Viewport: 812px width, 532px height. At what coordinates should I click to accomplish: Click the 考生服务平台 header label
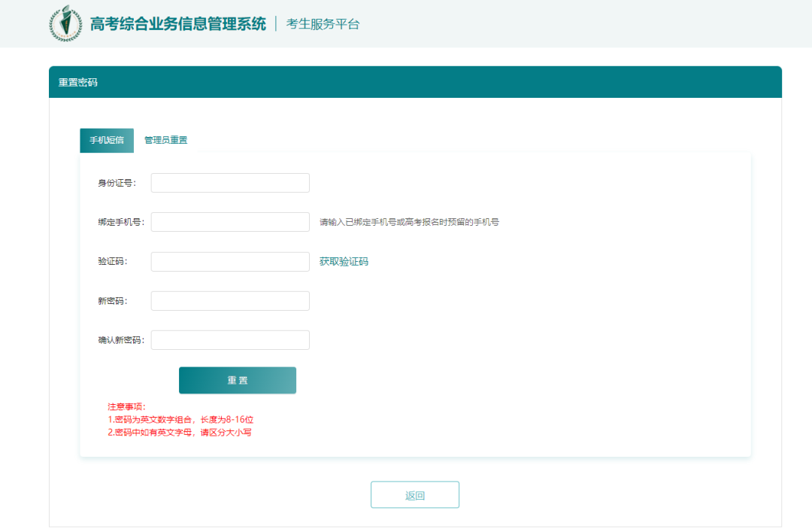pos(322,23)
